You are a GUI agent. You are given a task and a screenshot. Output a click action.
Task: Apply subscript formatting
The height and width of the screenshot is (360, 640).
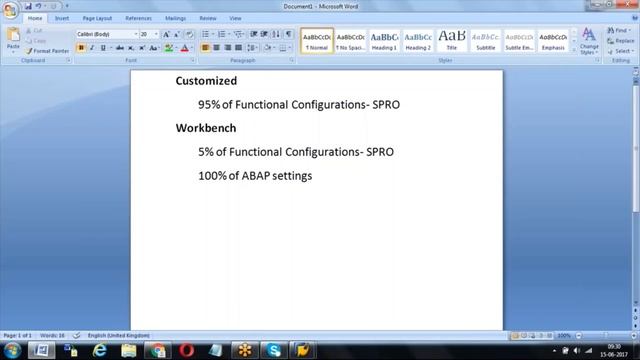131,48
